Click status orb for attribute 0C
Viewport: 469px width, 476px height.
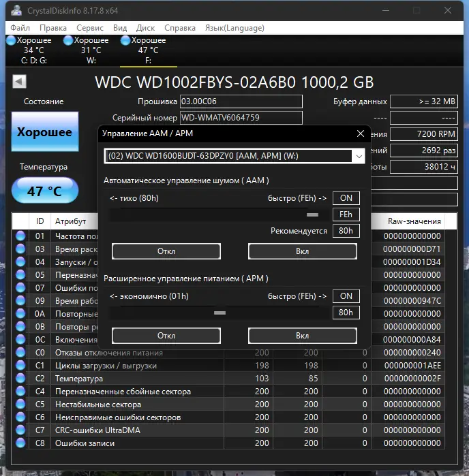pyautogui.click(x=20, y=339)
